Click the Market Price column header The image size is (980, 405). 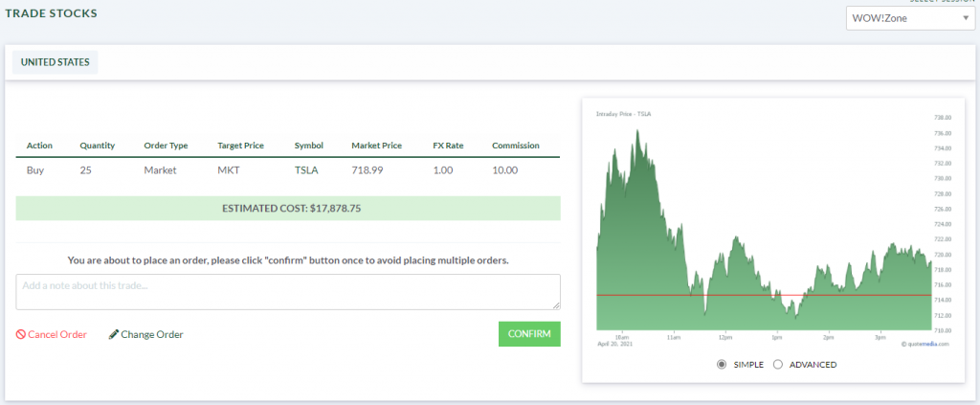[377, 145]
